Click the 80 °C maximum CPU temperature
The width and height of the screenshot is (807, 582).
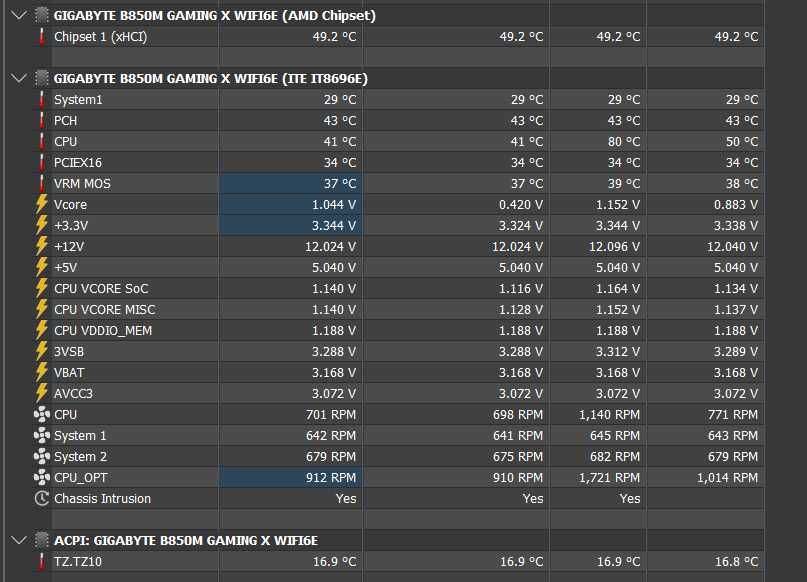pos(624,142)
